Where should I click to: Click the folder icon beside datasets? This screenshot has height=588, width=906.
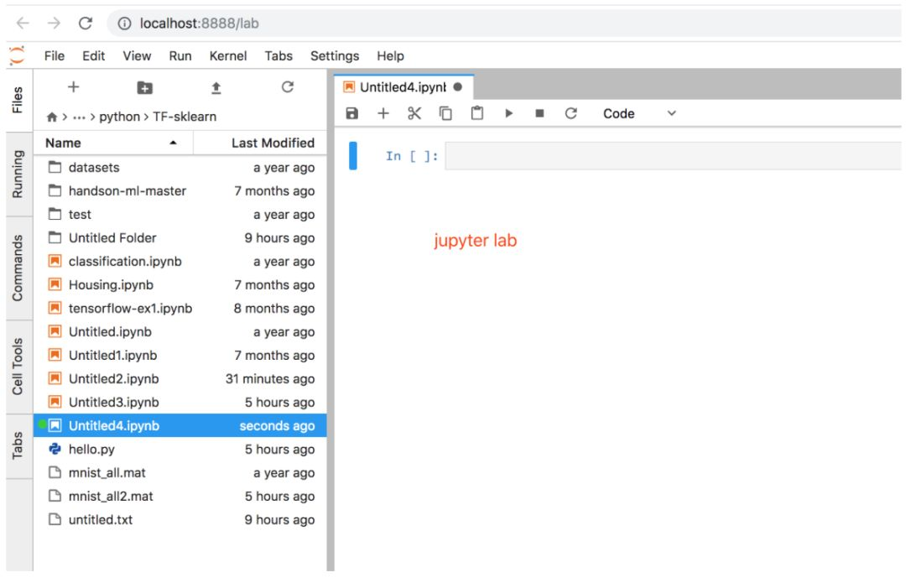tap(55, 168)
